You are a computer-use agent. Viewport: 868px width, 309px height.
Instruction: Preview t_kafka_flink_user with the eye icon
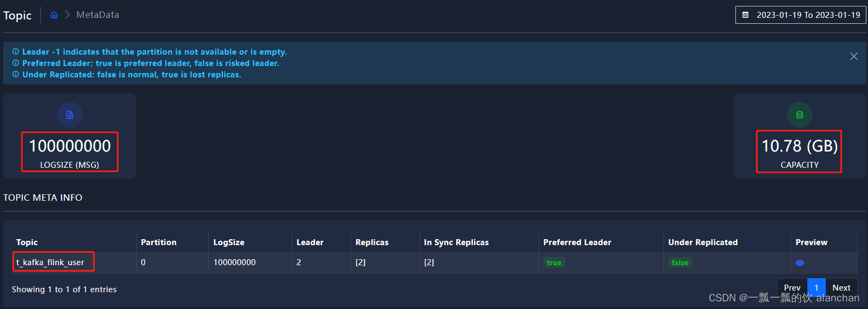coord(800,263)
